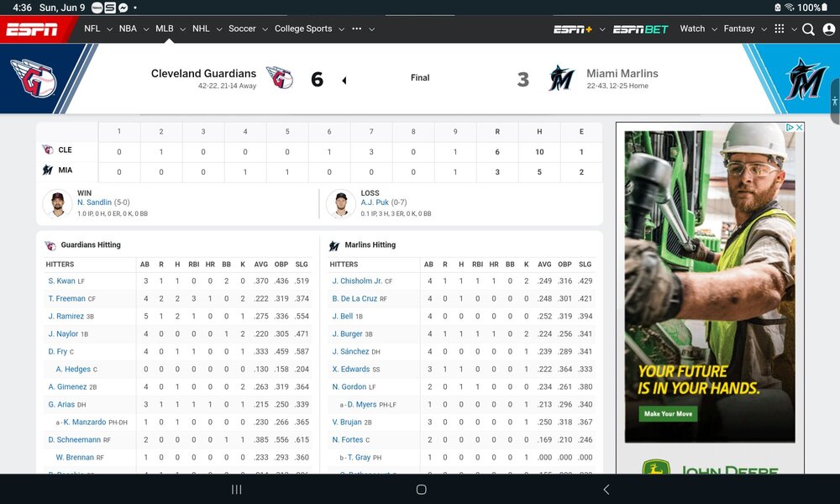Screen dimensions: 840x504
Task: Tap A.J. Puk's headshot photo
Action: click(341, 203)
